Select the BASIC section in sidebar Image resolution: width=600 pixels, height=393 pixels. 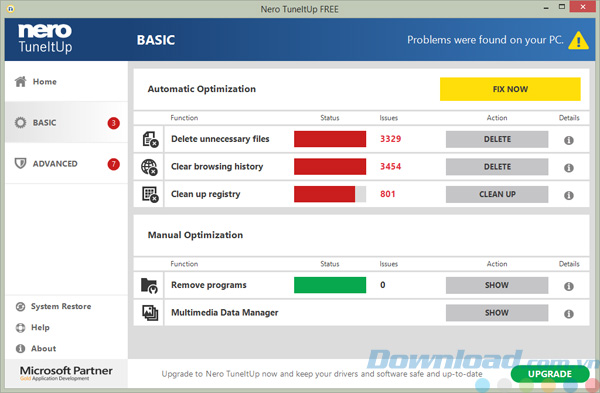[x=66, y=122]
